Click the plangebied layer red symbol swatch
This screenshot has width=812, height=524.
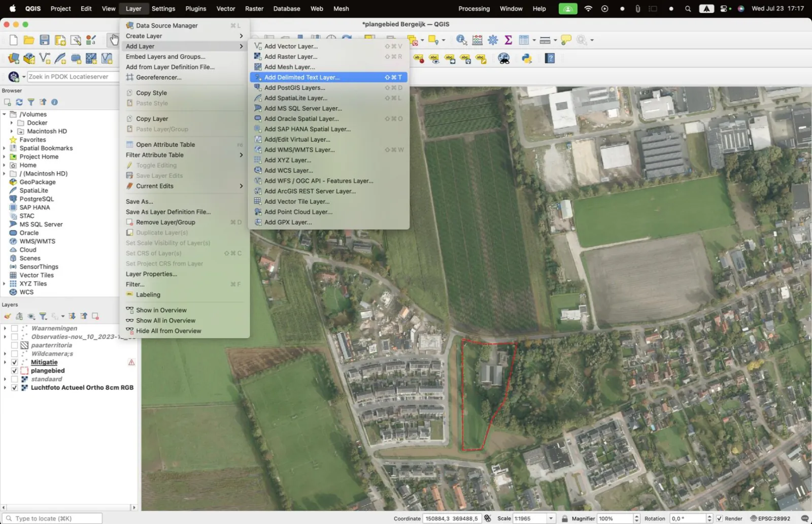point(24,371)
